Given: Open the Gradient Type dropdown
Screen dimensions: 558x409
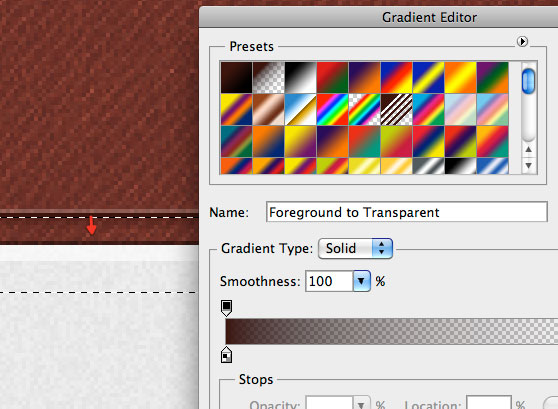Looking at the screenshot, I should click(355, 248).
